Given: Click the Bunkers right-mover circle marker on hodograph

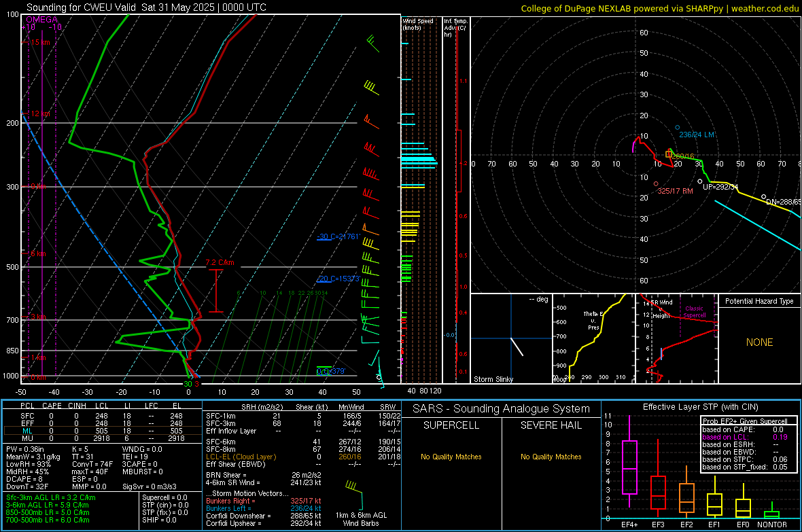Looking at the screenshot, I should coord(657,183).
